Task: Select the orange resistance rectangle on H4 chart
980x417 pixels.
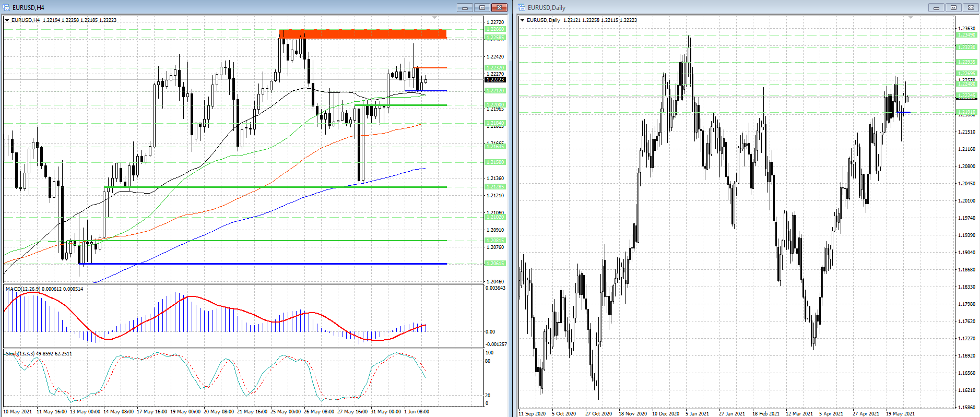Action: (363, 34)
